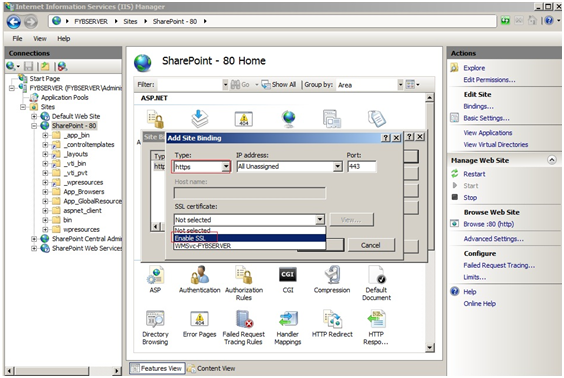
Task: Choose Not selected in dropdown list
Action: tap(250, 230)
